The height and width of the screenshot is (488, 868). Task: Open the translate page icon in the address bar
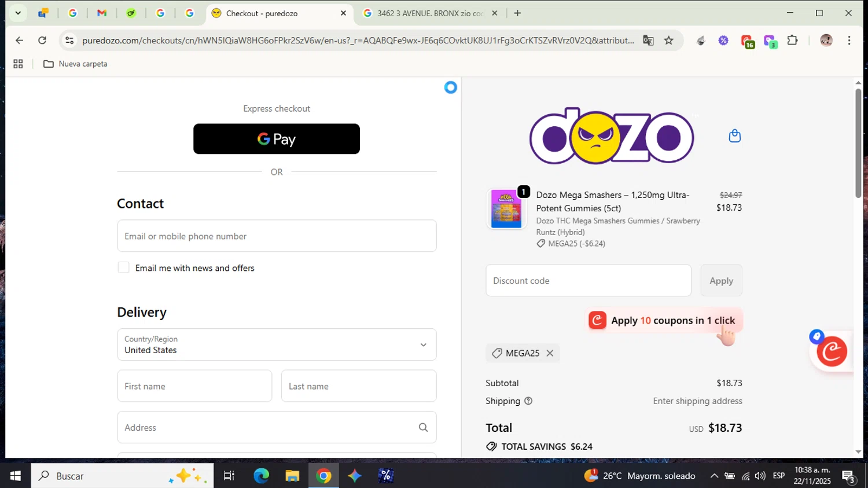[x=648, y=41]
